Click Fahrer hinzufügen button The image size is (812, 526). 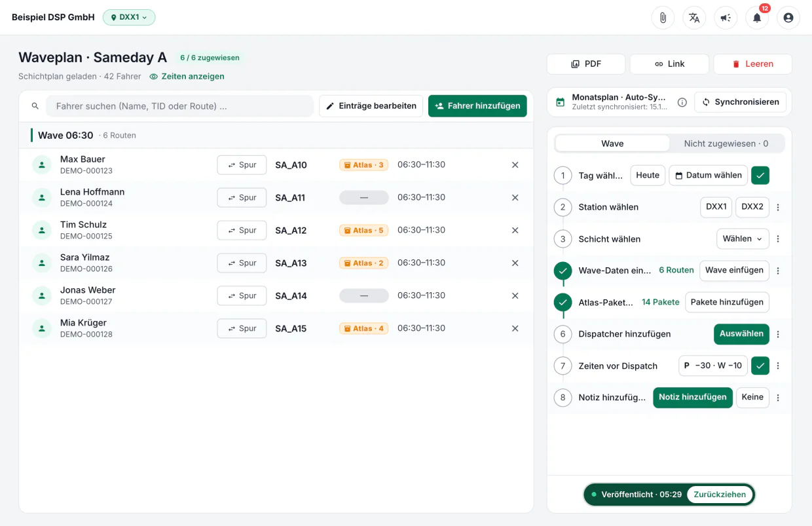477,106
